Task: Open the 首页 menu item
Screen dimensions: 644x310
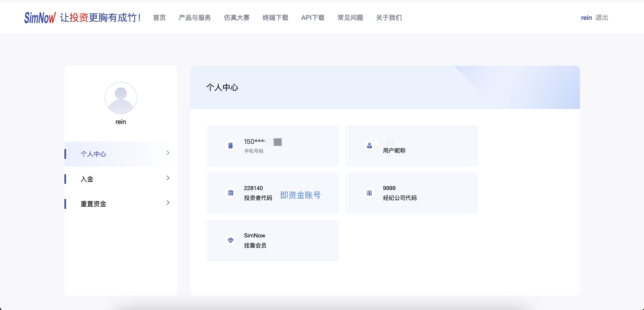Action: pos(159,18)
